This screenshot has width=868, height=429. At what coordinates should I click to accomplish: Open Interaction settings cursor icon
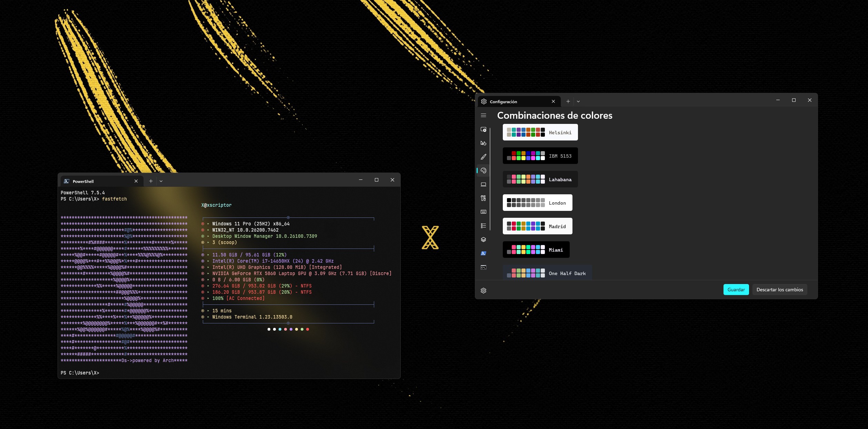483,143
